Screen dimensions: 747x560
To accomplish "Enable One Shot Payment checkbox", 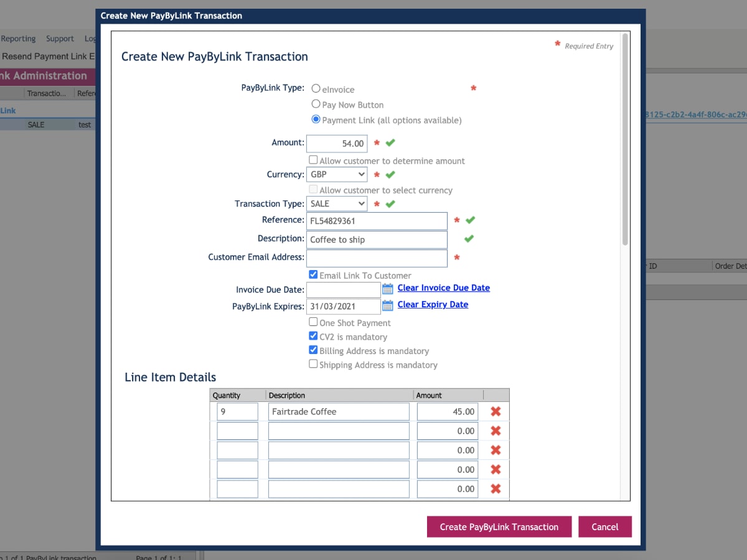I will pos(313,322).
